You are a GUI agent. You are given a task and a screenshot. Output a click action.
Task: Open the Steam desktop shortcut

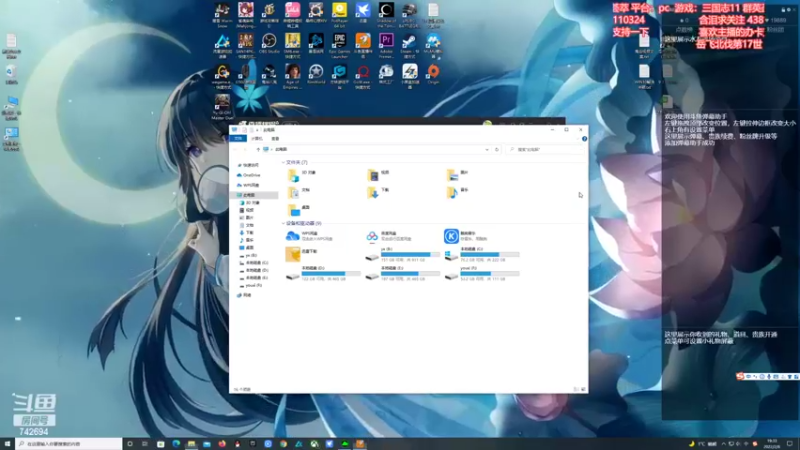click(x=410, y=45)
